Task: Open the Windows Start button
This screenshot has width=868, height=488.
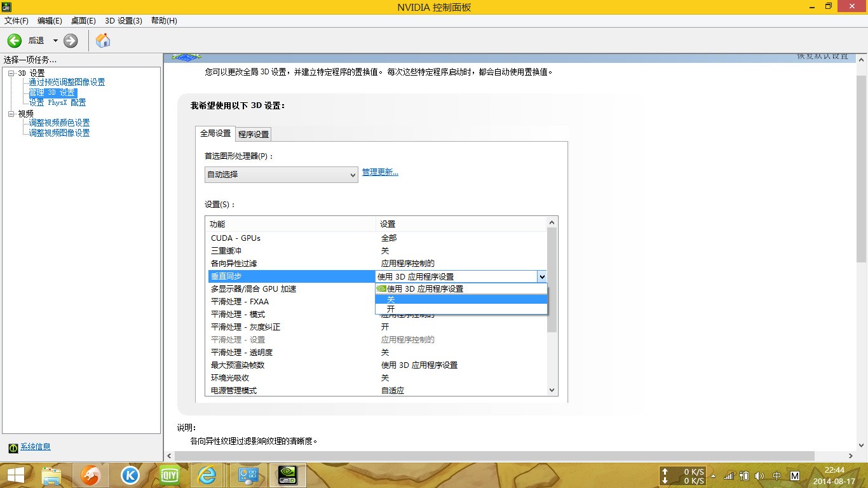Action: (x=16, y=475)
